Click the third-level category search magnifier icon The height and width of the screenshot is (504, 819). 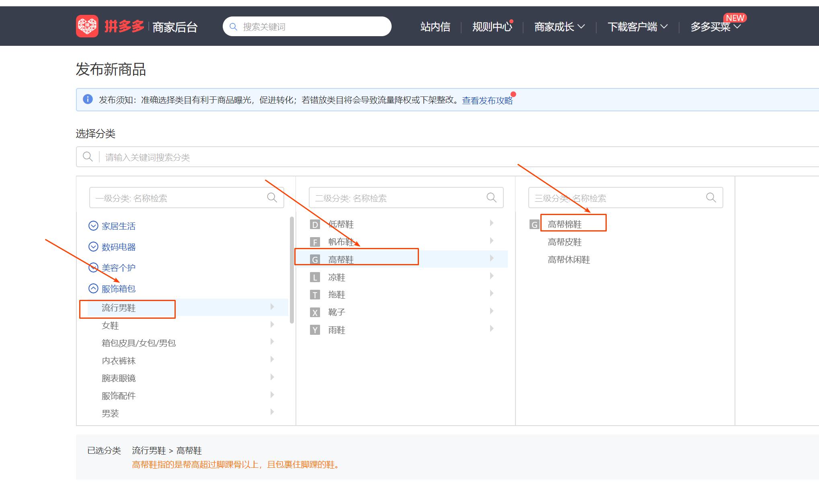[711, 197]
